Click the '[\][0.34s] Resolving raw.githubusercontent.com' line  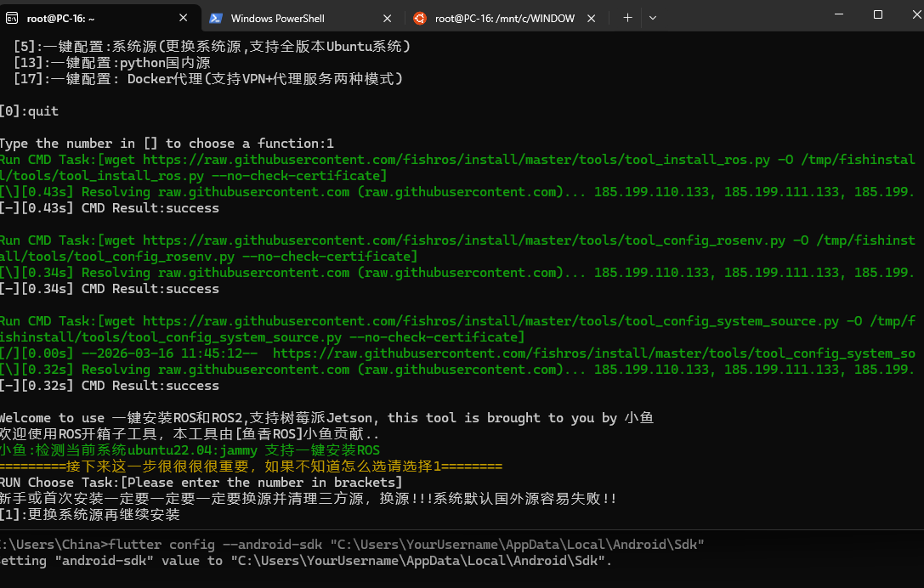click(457, 273)
